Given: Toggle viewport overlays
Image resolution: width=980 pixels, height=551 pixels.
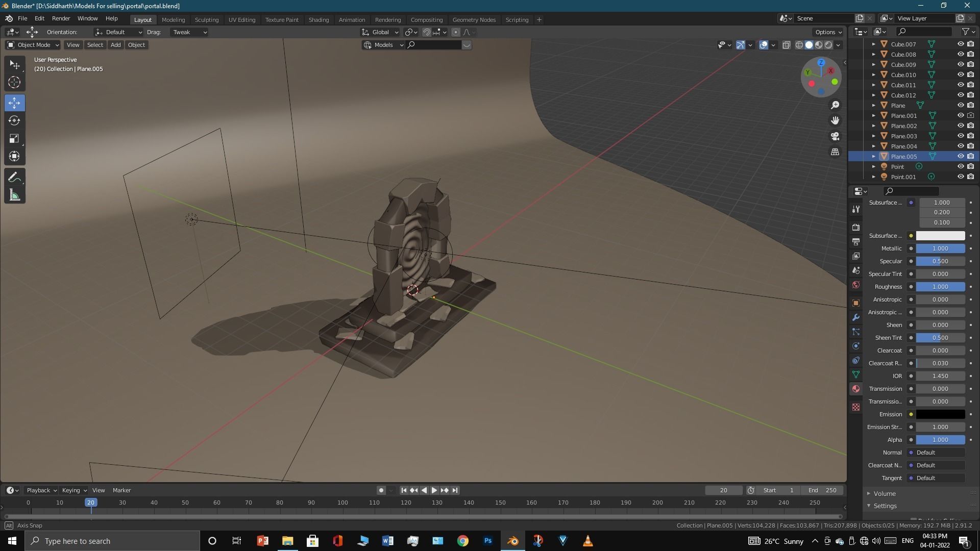Looking at the screenshot, I should (x=764, y=45).
